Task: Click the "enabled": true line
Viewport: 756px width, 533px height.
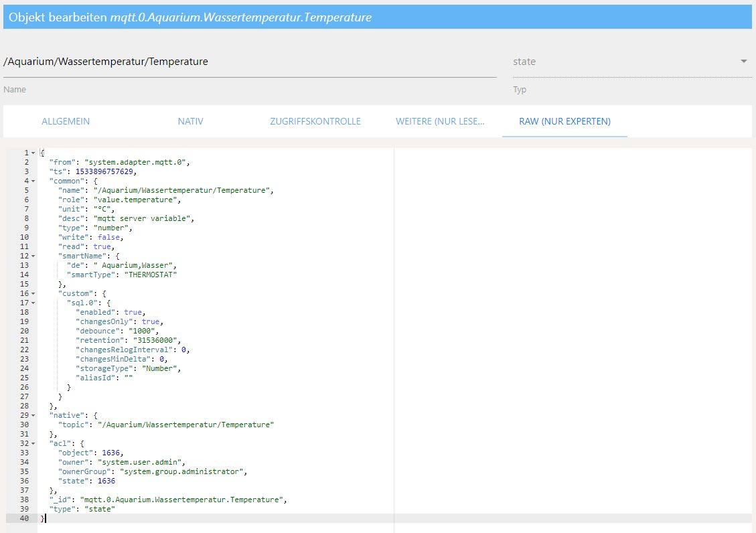Action: (110, 312)
